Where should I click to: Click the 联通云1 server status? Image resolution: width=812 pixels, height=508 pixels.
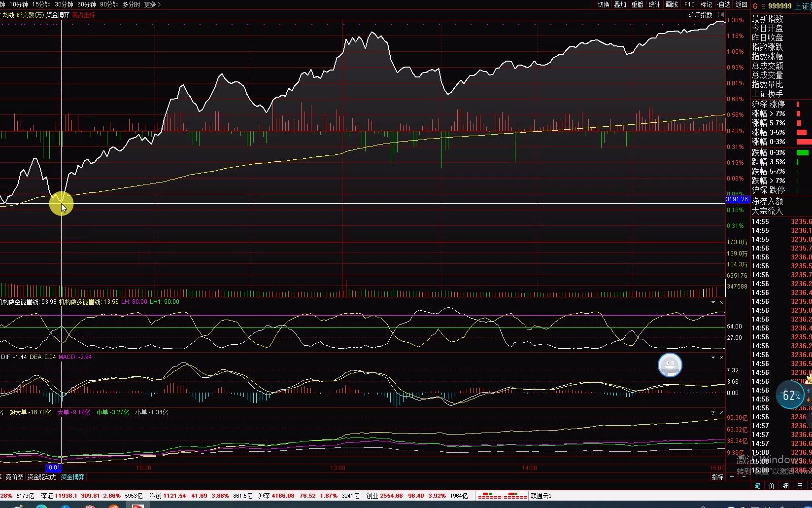(541, 496)
